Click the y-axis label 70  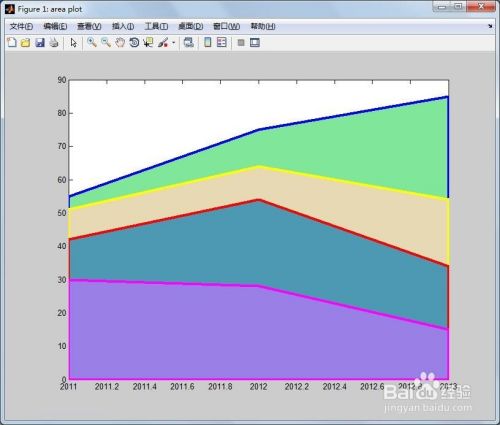[x=62, y=146]
